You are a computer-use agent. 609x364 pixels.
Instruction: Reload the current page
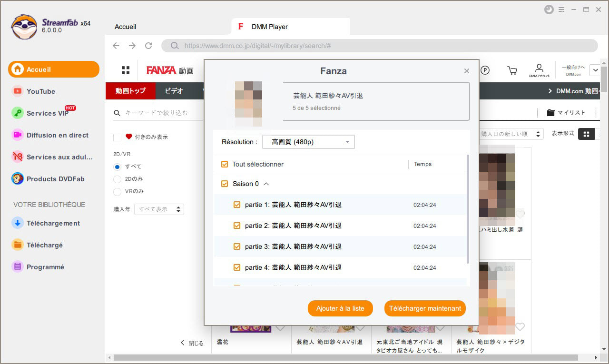(x=148, y=46)
